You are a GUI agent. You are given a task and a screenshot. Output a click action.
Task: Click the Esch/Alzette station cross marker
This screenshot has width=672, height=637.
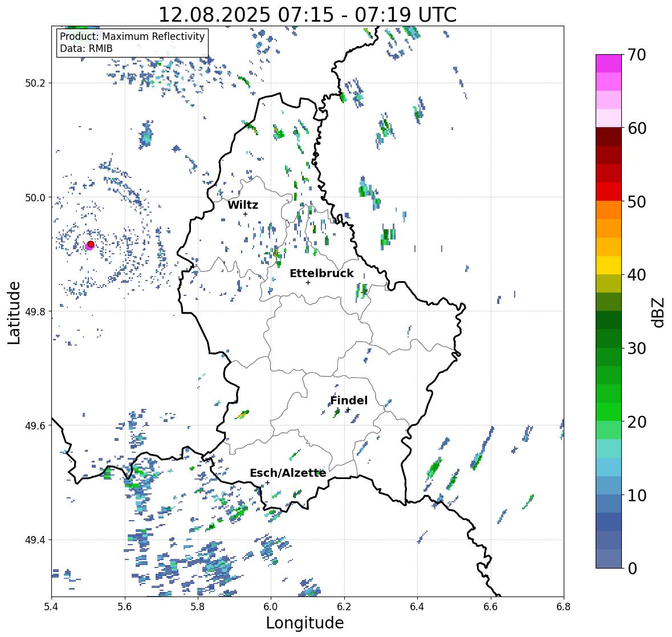[x=267, y=482]
